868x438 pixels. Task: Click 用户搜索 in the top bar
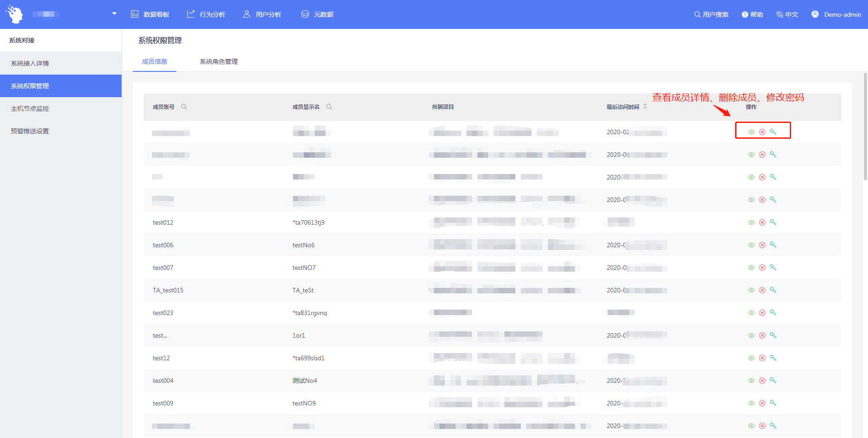tap(711, 14)
